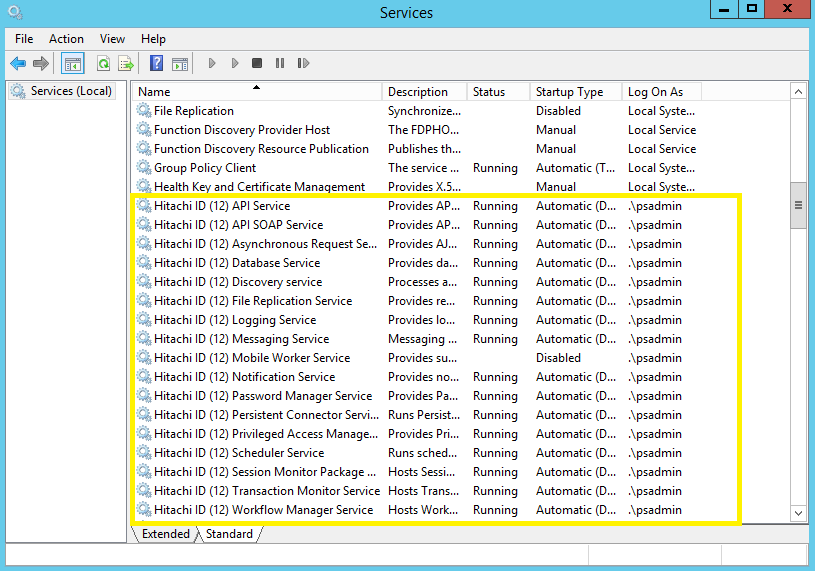Click the Restart Service toolbar icon
Image resolution: width=815 pixels, height=571 pixels.
[x=302, y=63]
